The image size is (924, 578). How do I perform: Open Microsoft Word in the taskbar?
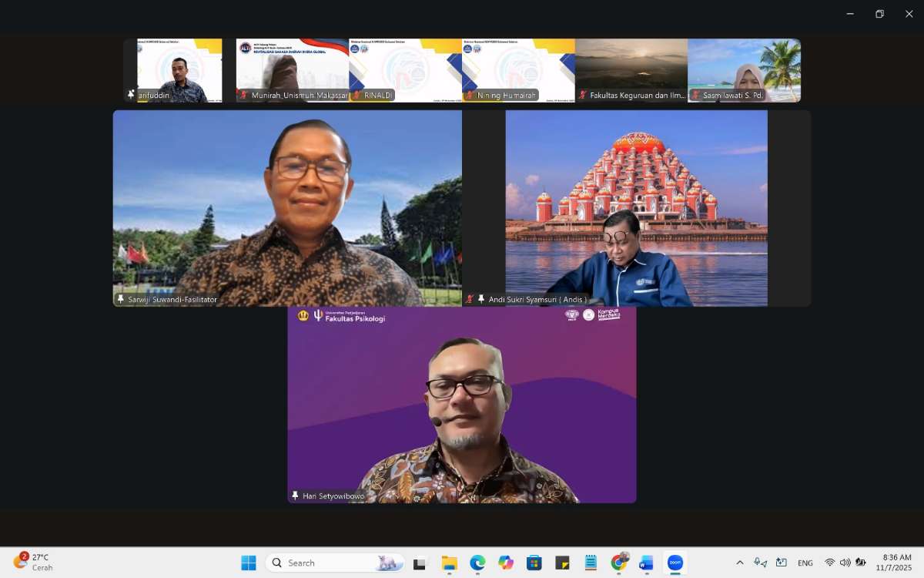[646, 563]
